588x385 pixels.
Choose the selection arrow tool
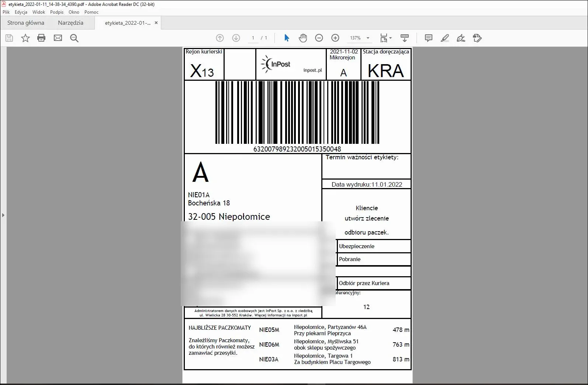point(287,38)
